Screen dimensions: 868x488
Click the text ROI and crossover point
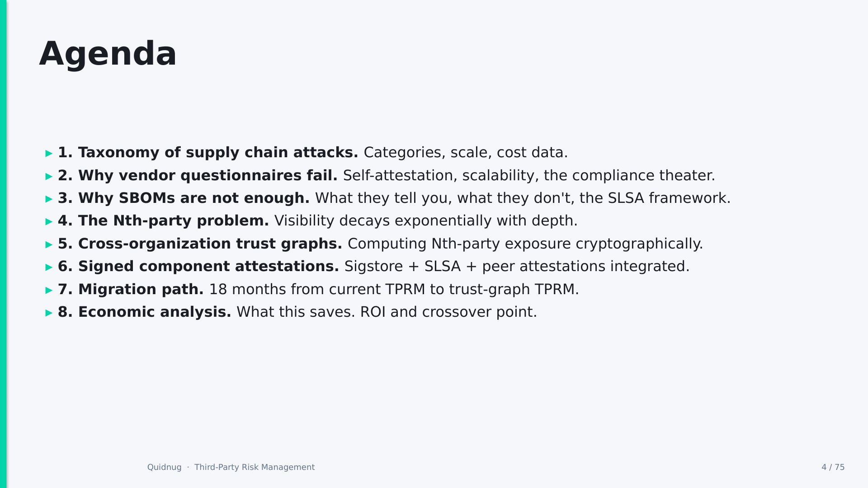[x=448, y=312]
